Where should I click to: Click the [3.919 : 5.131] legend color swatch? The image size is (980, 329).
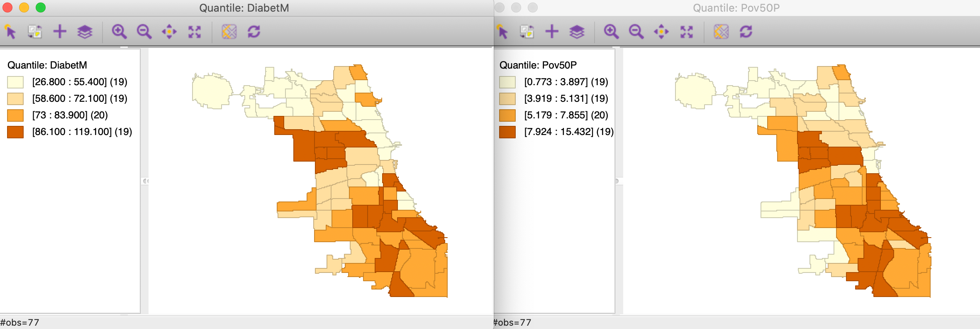(x=507, y=99)
